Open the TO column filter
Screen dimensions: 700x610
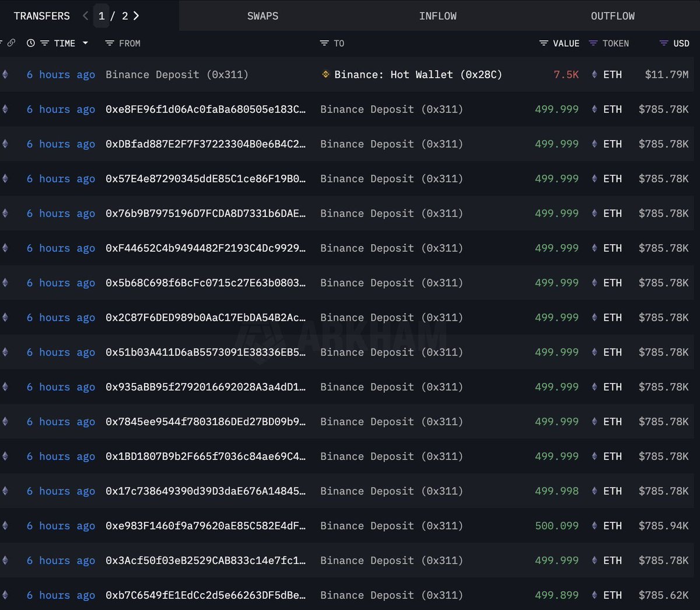coord(324,43)
